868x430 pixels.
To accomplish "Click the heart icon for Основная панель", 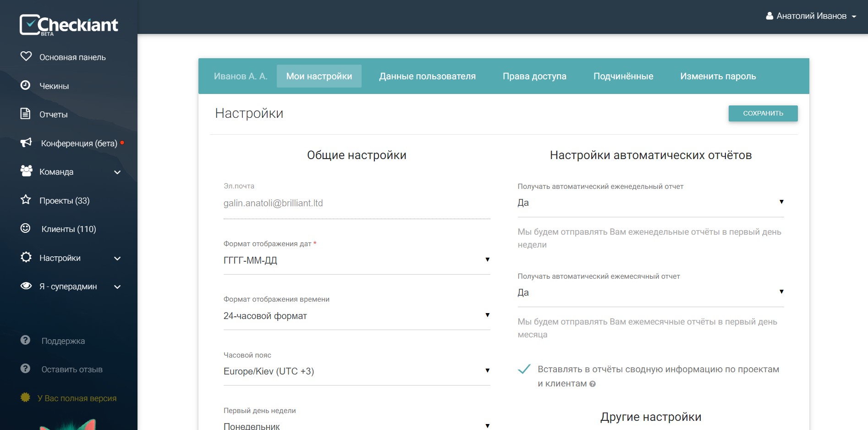I will pos(26,56).
